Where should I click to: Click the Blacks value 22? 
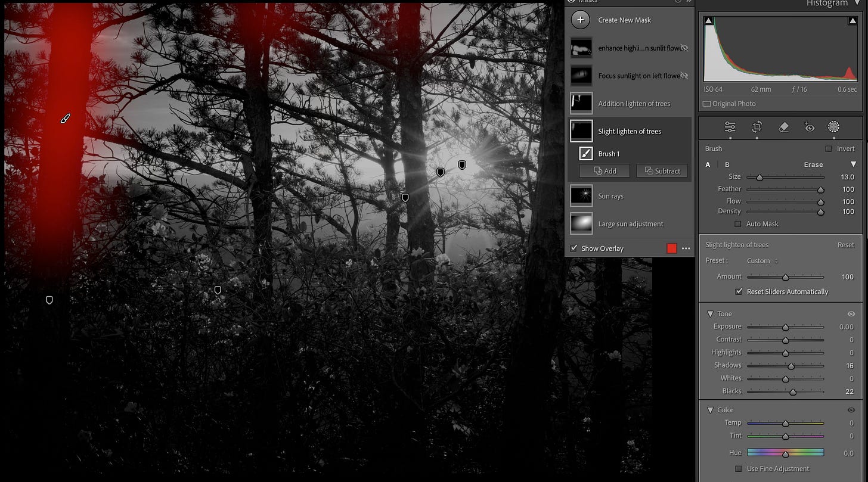(850, 391)
